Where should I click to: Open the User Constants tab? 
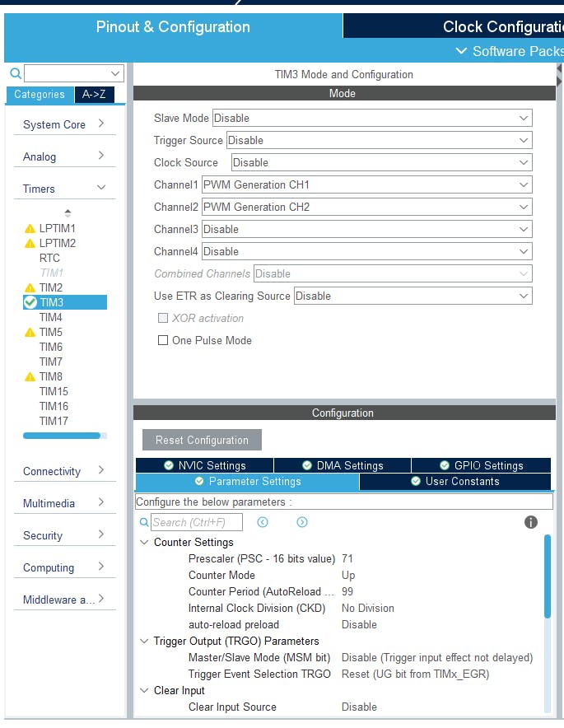click(x=455, y=482)
